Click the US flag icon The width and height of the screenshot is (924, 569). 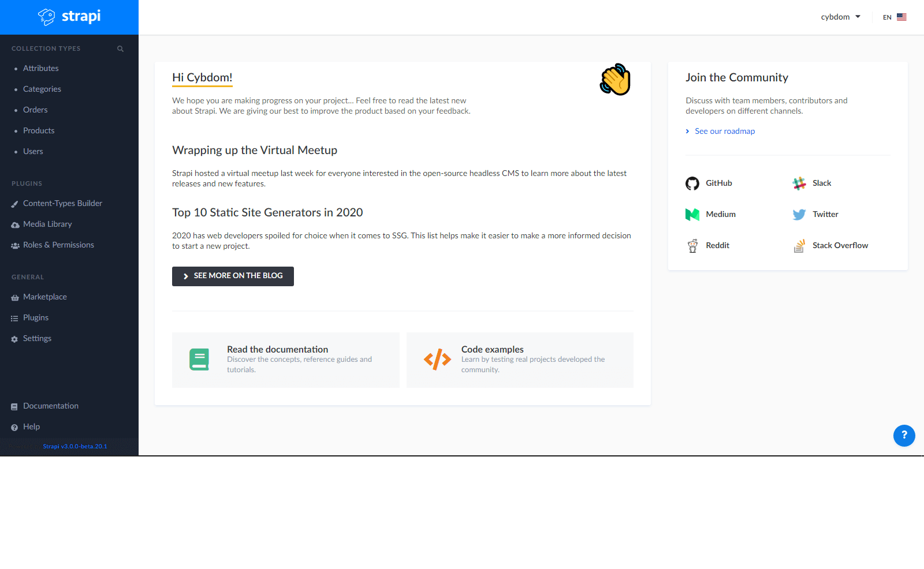[x=901, y=17]
